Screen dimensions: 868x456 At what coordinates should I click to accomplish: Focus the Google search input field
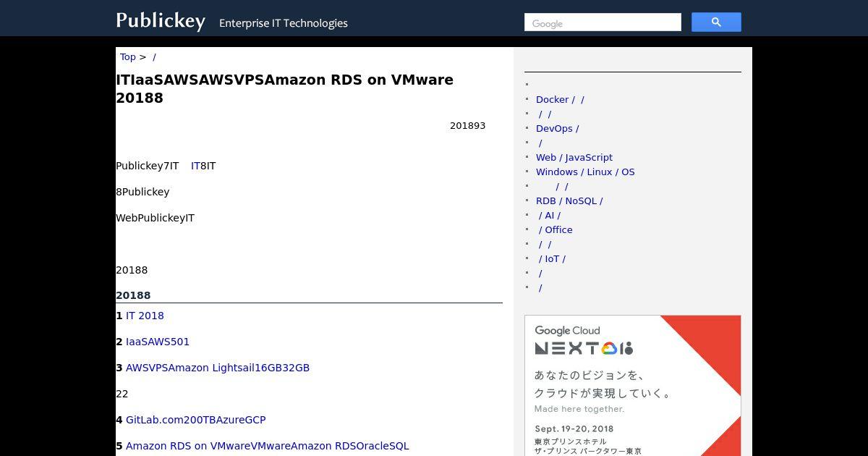[x=603, y=22]
